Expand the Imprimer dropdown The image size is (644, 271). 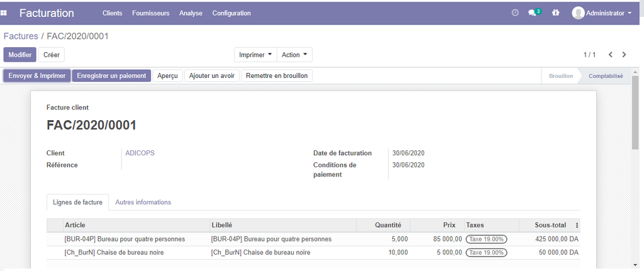255,55
